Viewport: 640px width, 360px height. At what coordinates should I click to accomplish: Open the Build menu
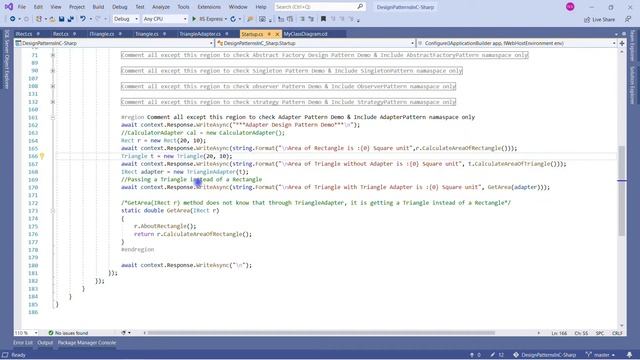tap(98, 7)
